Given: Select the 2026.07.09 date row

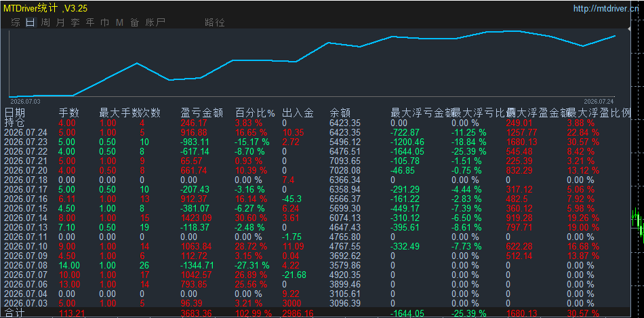Looking at the screenshot, I should [x=26, y=256].
